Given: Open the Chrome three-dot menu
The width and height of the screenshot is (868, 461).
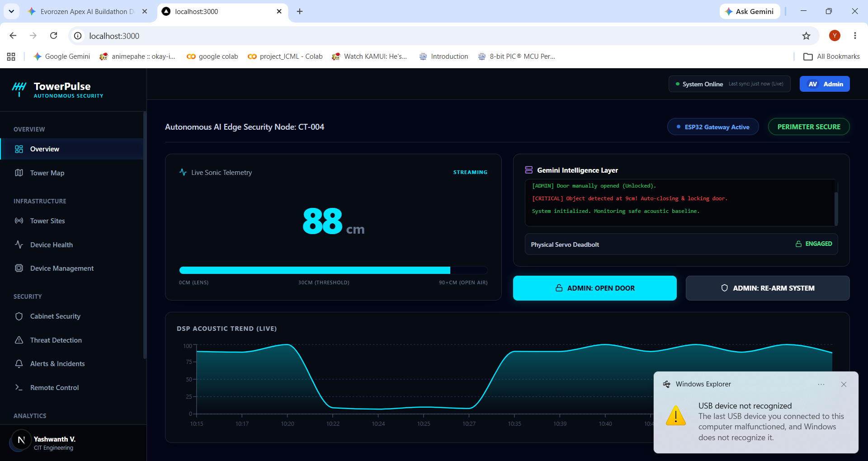Looking at the screenshot, I should [855, 36].
